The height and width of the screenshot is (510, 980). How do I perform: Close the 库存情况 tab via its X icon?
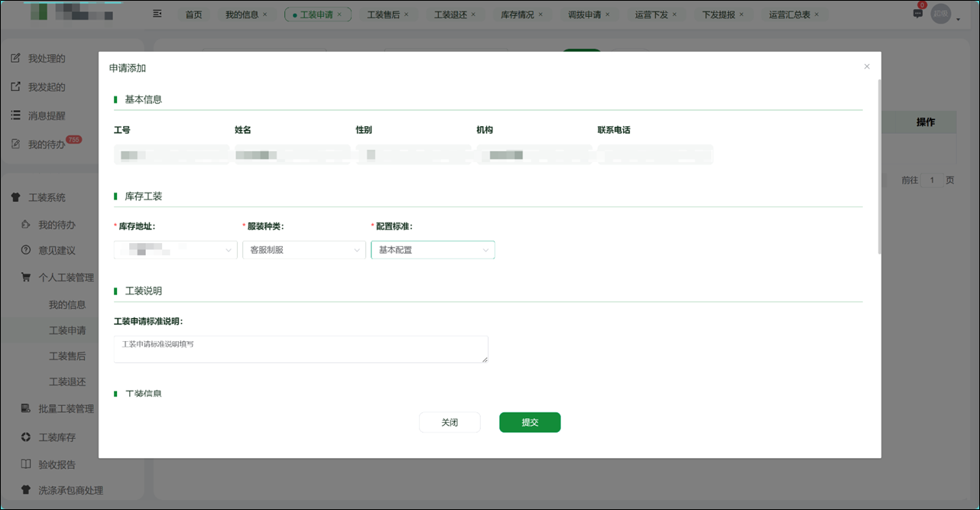point(540,15)
